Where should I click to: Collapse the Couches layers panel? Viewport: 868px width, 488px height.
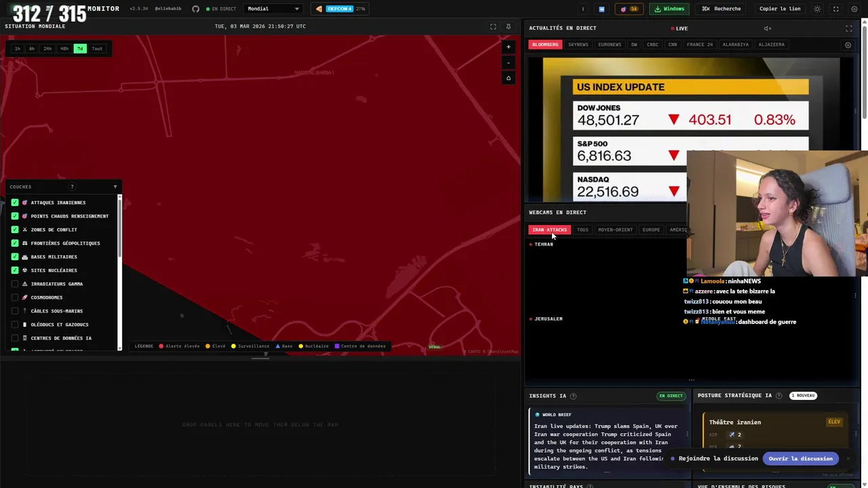[x=115, y=186]
